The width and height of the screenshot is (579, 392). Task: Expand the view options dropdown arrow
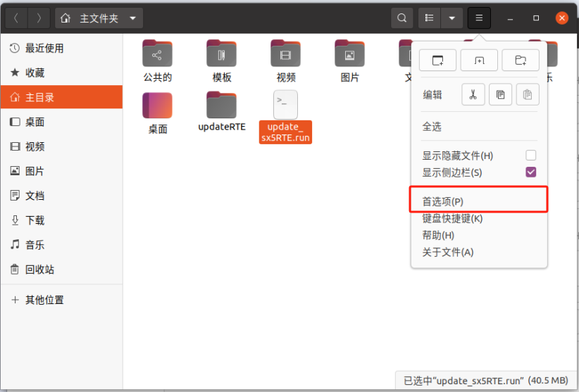pyautogui.click(x=452, y=18)
